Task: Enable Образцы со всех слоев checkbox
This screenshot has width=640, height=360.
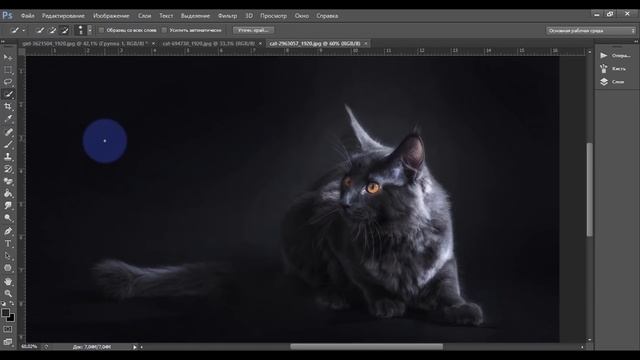Action: coord(101,30)
